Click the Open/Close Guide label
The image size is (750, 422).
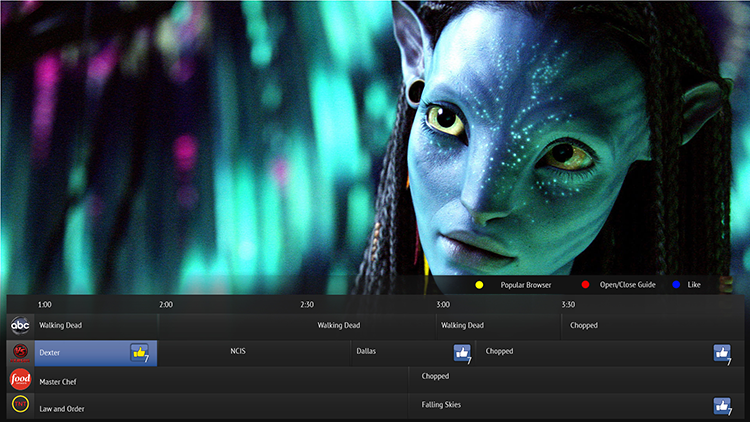tap(627, 285)
